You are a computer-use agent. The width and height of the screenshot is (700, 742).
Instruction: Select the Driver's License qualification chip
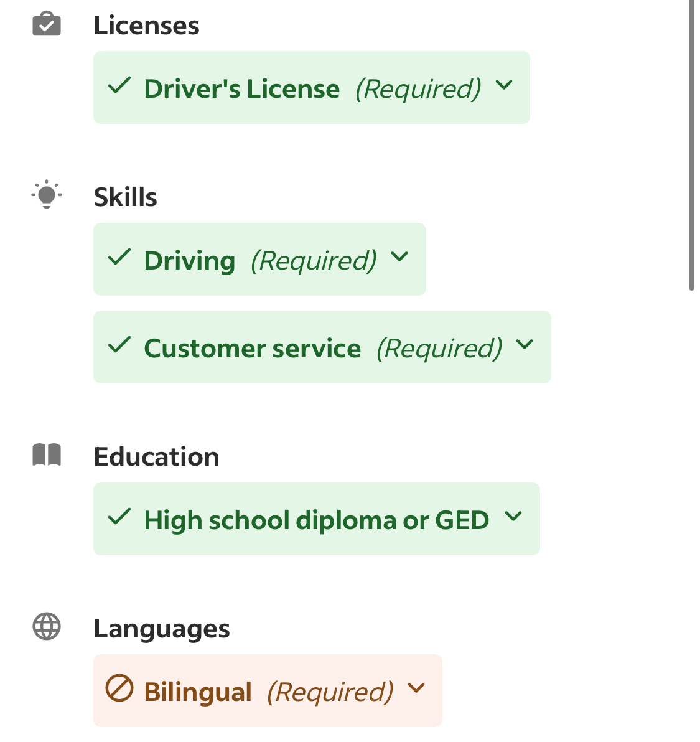pyautogui.click(x=312, y=88)
